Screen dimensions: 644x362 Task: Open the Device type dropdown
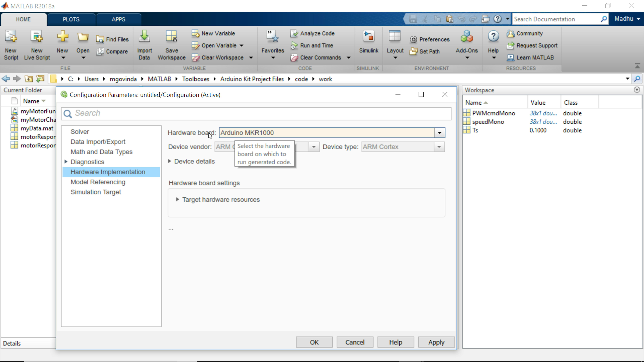439,147
